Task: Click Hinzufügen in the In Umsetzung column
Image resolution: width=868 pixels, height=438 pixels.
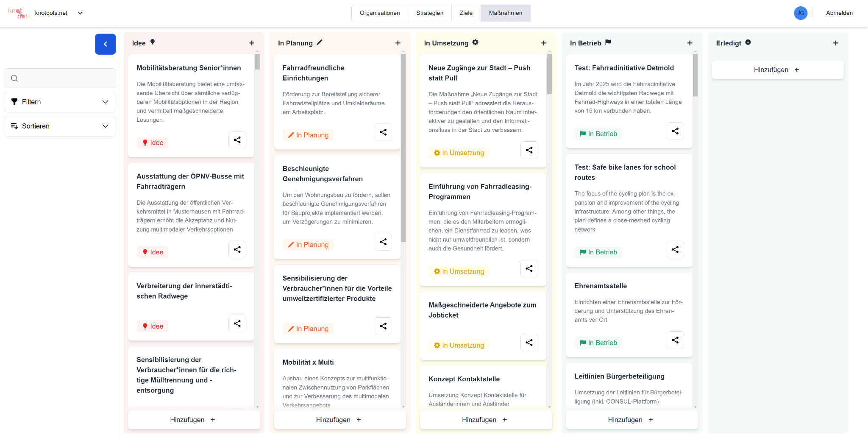Action: [486, 420]
